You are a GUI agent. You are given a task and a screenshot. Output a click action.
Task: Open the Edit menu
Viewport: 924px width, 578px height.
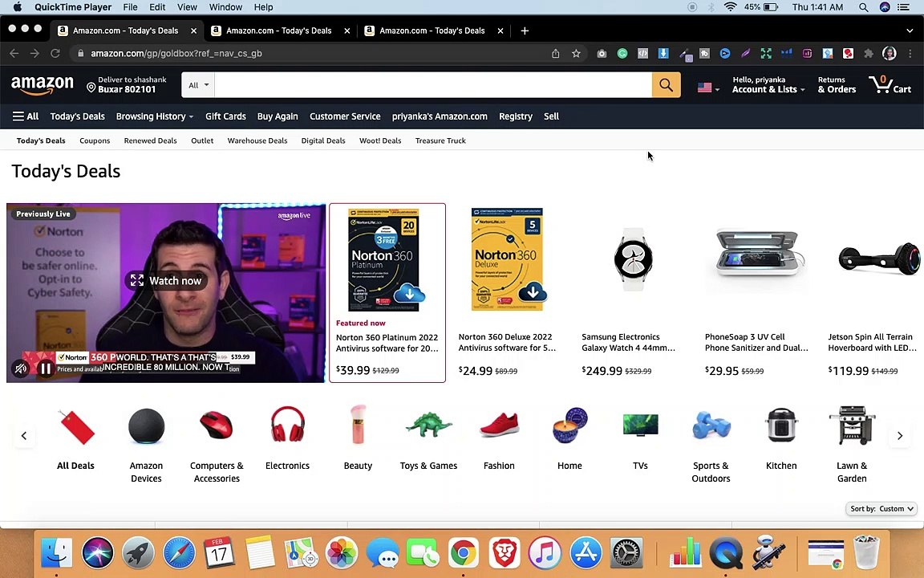pos(157,7)
